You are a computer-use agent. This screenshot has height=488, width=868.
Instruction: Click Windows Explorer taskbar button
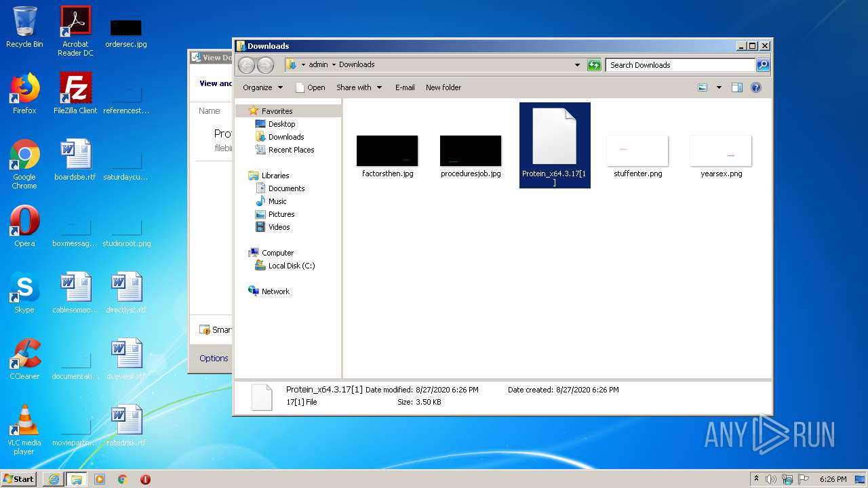(76, 479)
